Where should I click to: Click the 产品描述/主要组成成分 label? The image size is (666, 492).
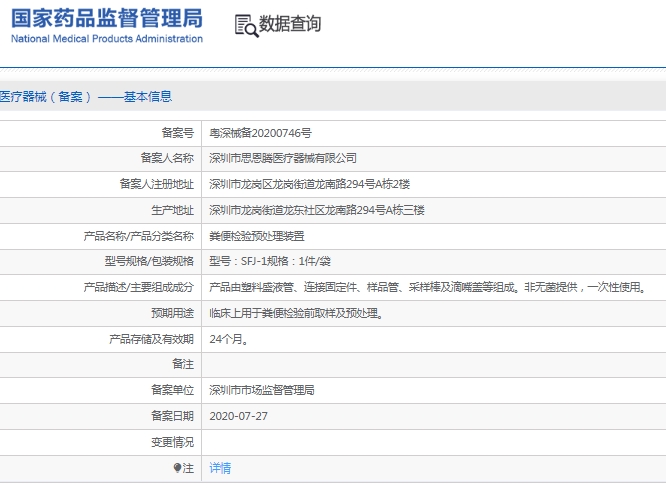click(x=138, y=287)
